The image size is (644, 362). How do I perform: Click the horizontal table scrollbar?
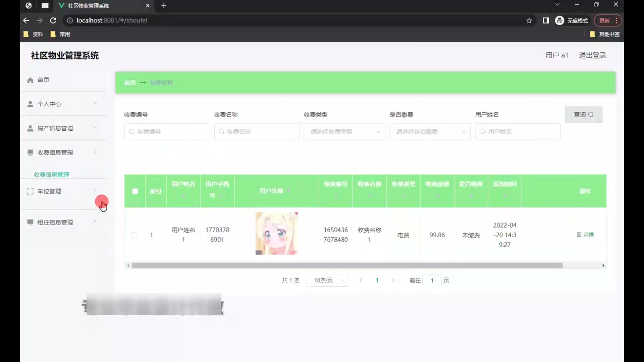(x=347, y=265)
